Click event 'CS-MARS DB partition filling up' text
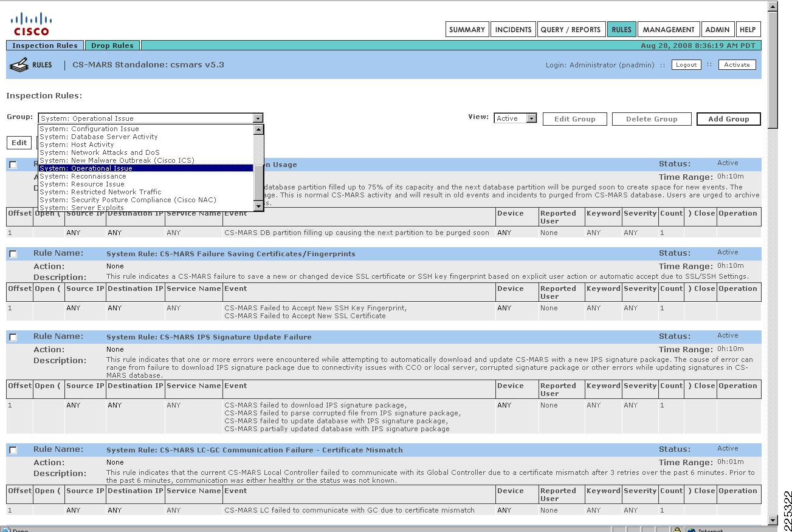Viewport: 792px width, 532px height. coord(357,233)
